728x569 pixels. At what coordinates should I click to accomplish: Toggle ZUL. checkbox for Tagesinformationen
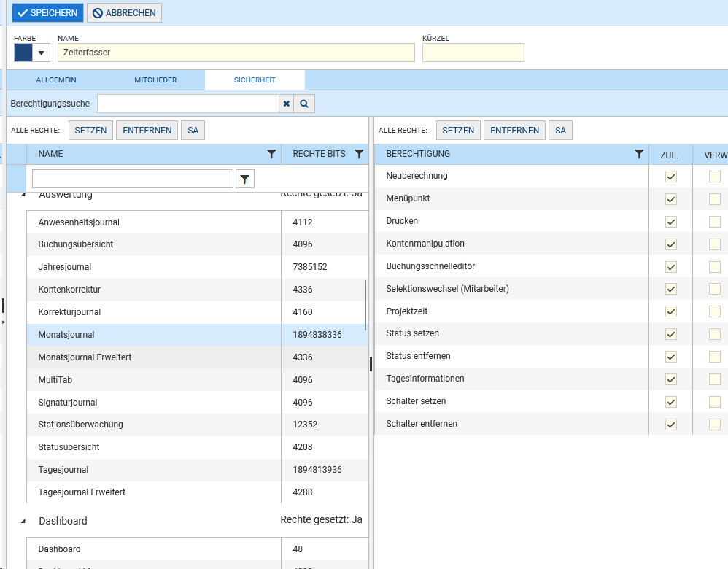[x=671, y=379]
